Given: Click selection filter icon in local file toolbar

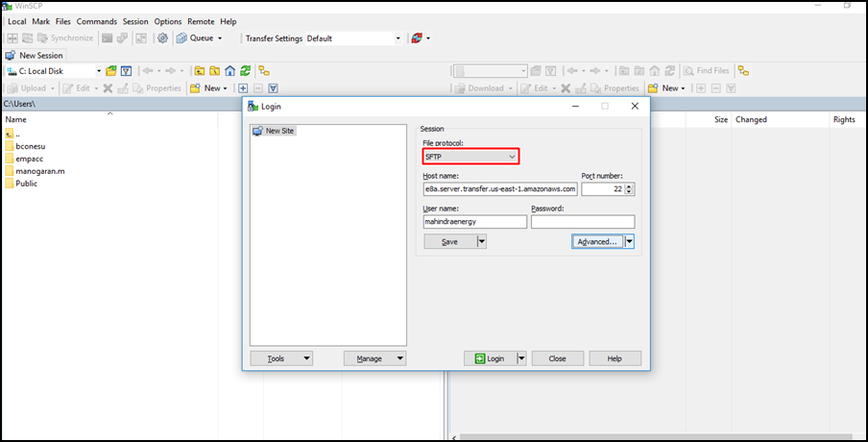Looking at the screenshot, I should [x=273, y=88].
